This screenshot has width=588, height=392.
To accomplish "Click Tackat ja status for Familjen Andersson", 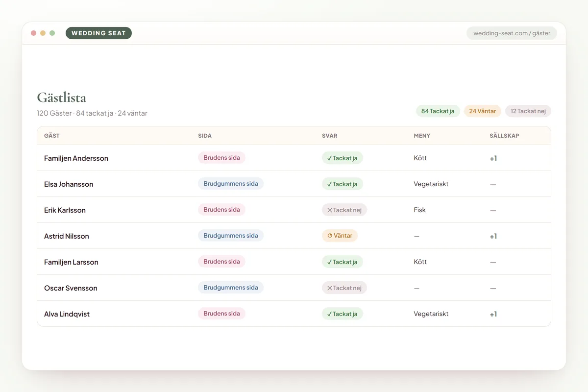I will click(x=343, y=158).
